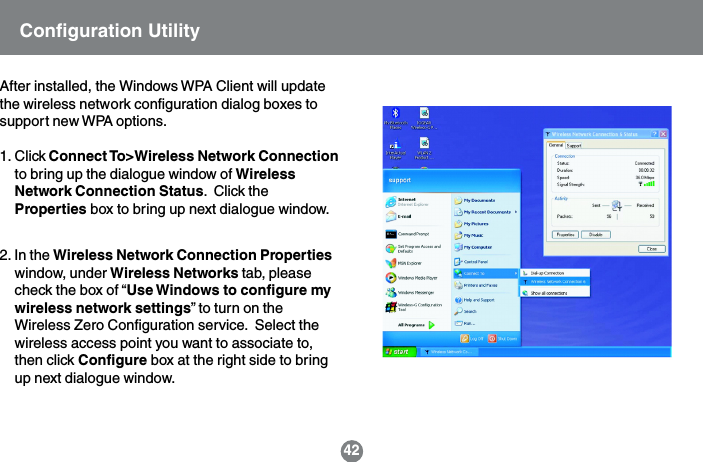Open Control Panel from the Start menu
Viewport: 703px width, 462px height.
(x=471, y=262)
